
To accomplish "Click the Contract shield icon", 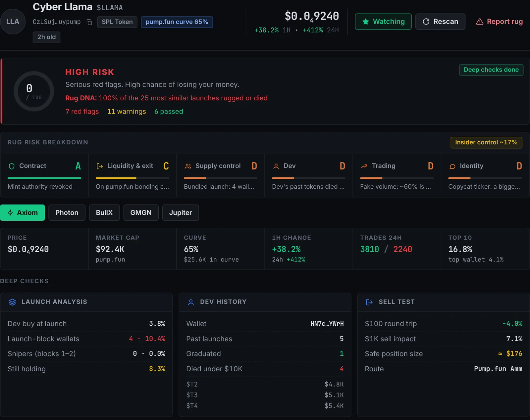I will [12, 166].
